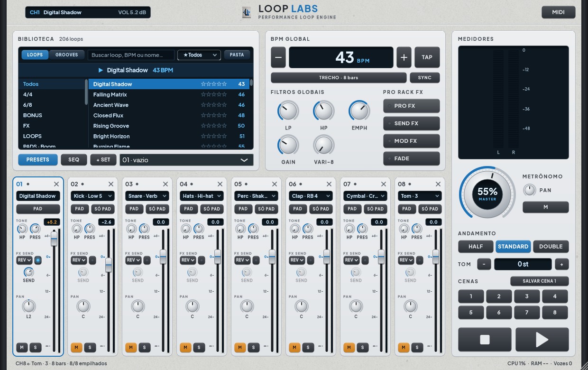The width and height of the screenshot is (588, 370).
Task: Click channel 01 PAN knob labeled L2
Action: click(28, 306)
